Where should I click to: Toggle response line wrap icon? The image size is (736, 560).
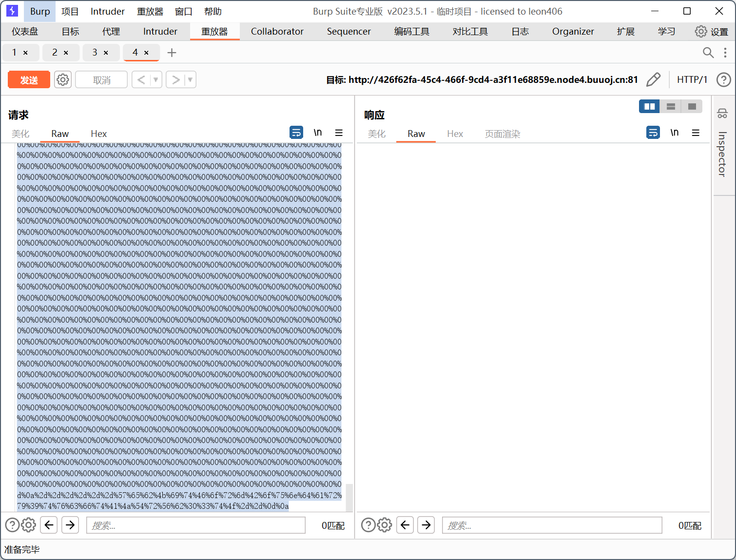point(653,133)
